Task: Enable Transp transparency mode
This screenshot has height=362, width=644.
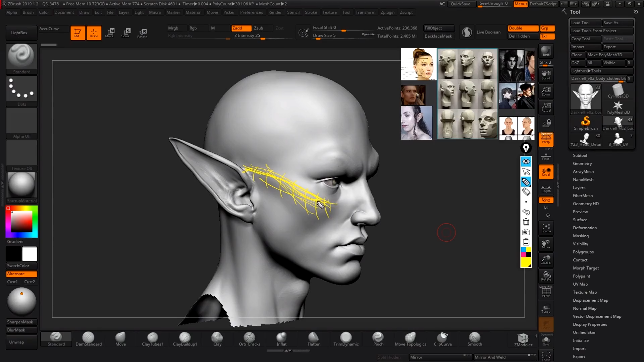Action: click(x=546, y=308)
